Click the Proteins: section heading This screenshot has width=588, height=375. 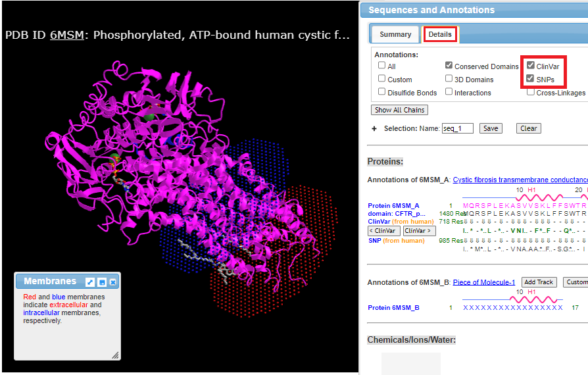pos(385,162)
